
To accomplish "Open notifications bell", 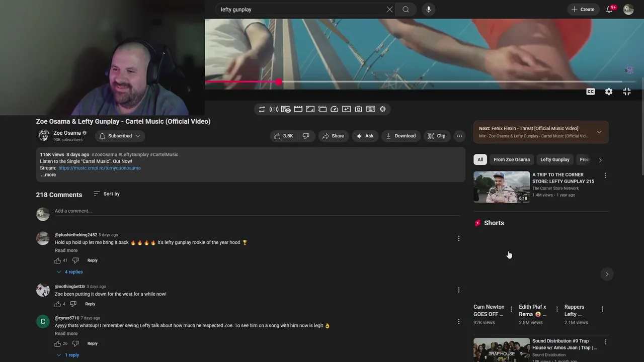I will click(609, 10).
